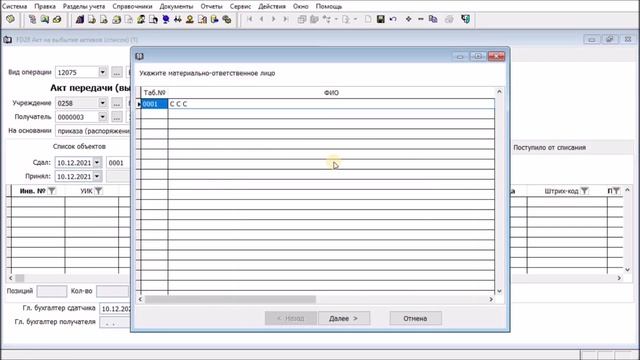Click the УИК column filter icon
Viewport: 640px width, 360px height.
tap(98, 191)
